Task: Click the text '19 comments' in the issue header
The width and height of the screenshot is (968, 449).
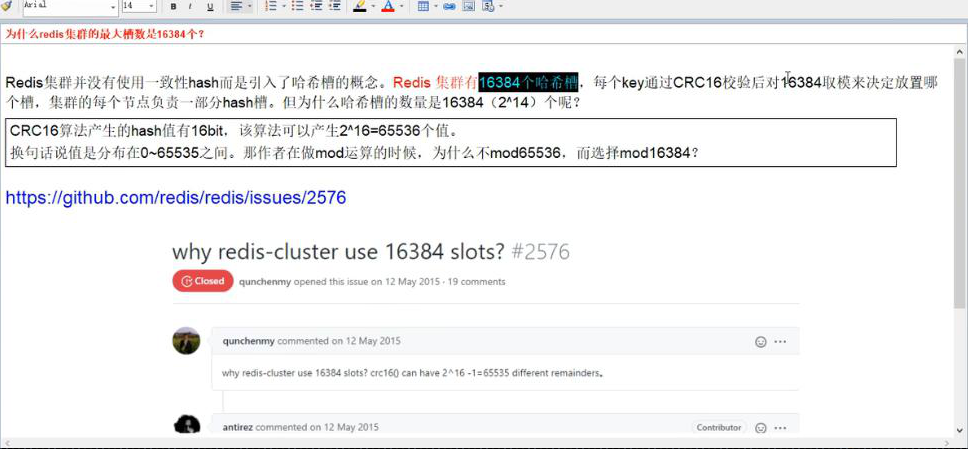Action: pyautogui.click(x=477, y=282)
